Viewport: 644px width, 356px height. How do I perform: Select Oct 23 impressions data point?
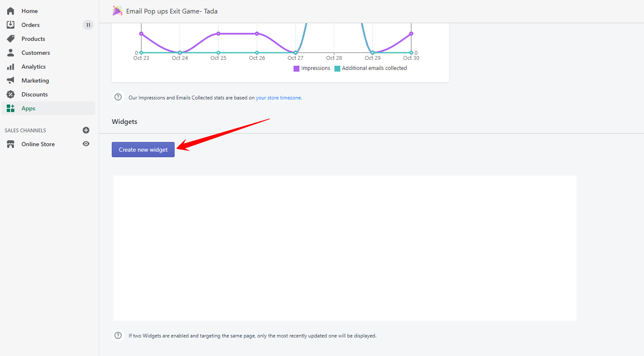[141, 34]
